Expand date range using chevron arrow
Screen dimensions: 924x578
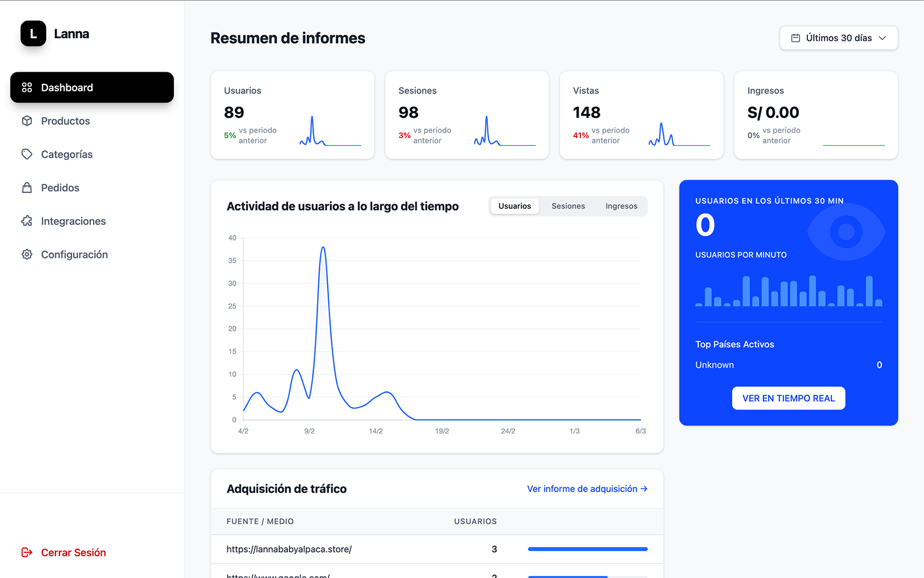(x=882, y=38)
